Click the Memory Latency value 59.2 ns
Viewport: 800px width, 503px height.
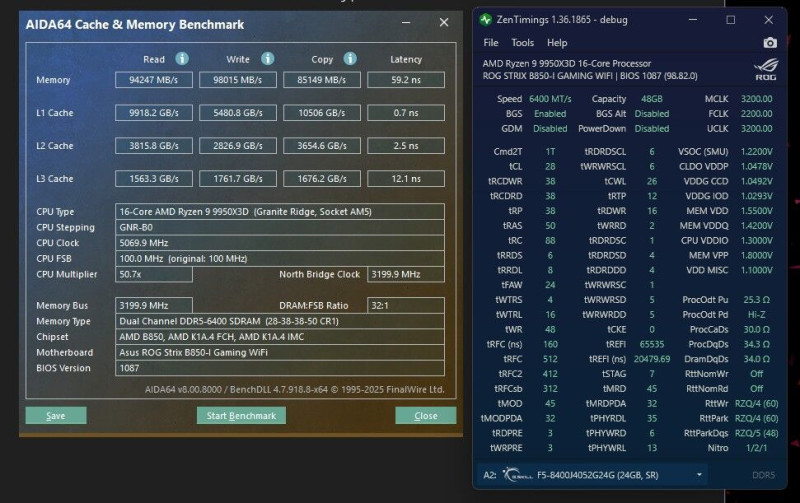coord(406,80)
